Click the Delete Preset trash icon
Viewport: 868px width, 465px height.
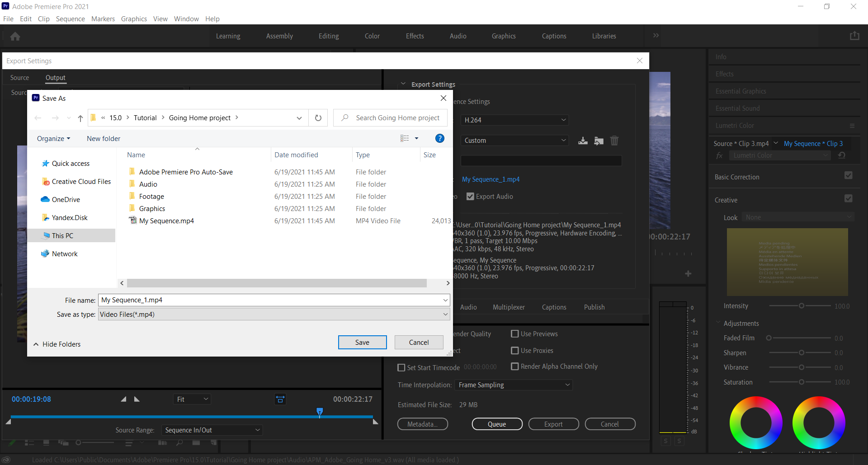(614, 141)
